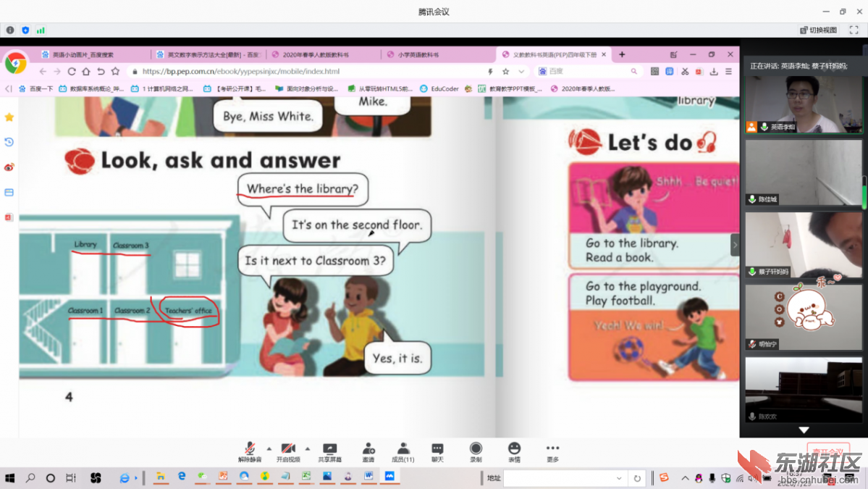This screenshot has height=489, width=868.
Task: Open the 数据库系统概论 bookmark
Action: pos(91,88)
